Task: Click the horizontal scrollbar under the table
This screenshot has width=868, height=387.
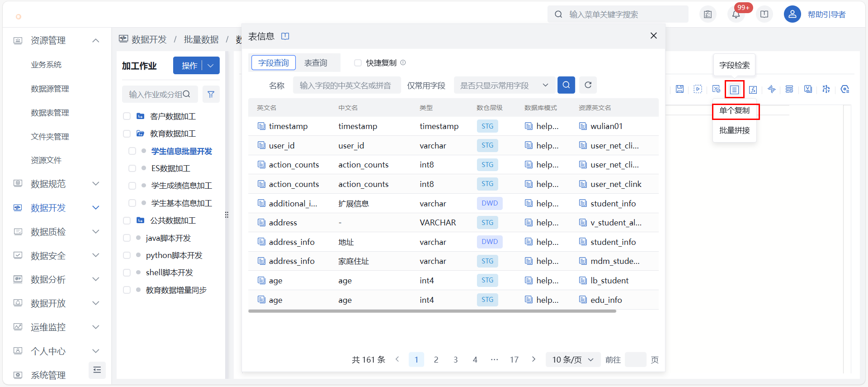Action: pyautogui.click(x=432, y=311)
